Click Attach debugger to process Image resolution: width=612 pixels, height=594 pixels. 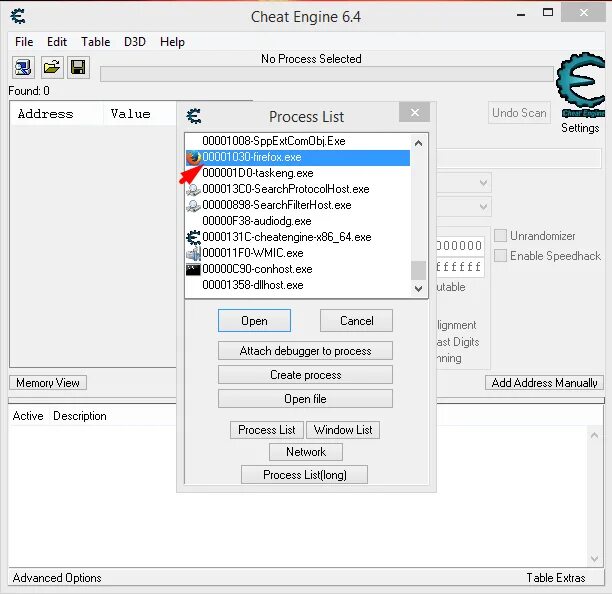[x=305, y=351]
